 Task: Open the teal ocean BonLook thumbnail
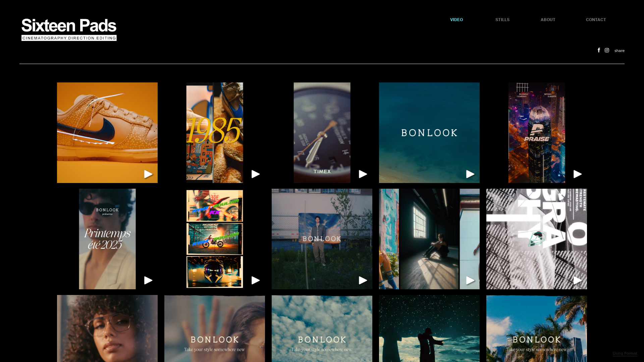pos(429,133)
